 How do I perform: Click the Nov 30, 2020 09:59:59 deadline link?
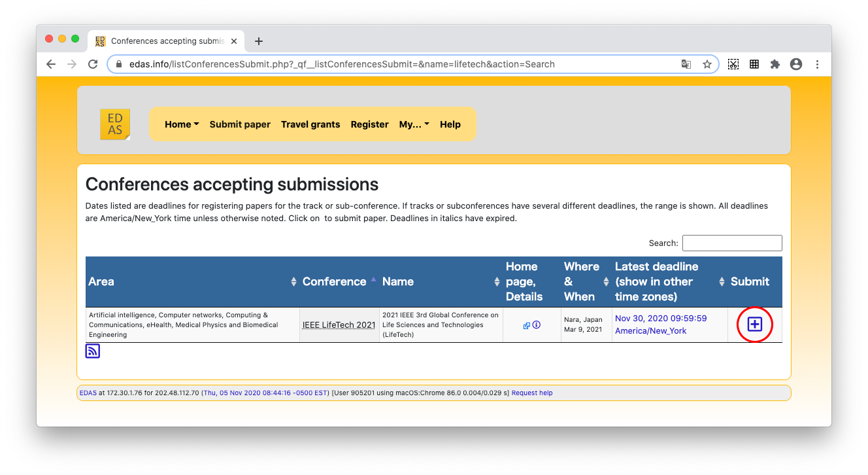coord(661,319)
